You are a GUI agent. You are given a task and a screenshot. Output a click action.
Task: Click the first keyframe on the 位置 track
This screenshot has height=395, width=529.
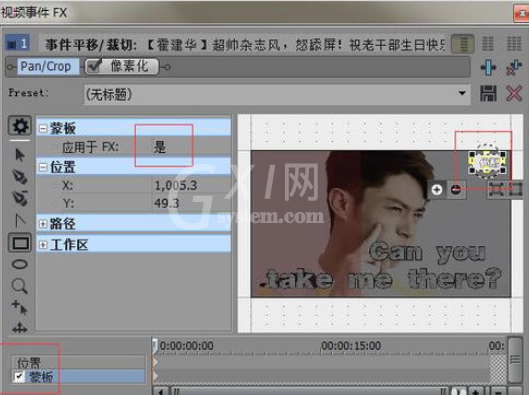tap(155, 362)
